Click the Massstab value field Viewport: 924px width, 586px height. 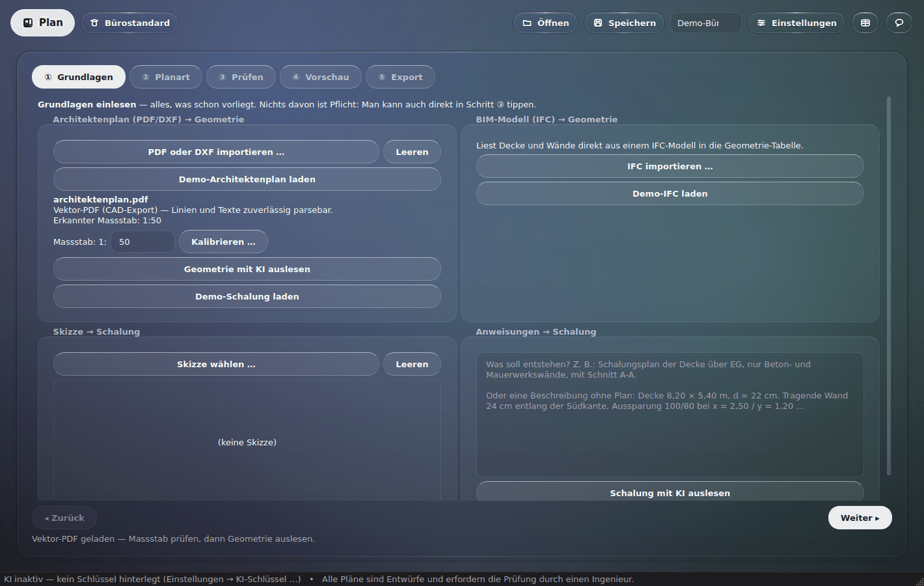click(x=143, y=242)
